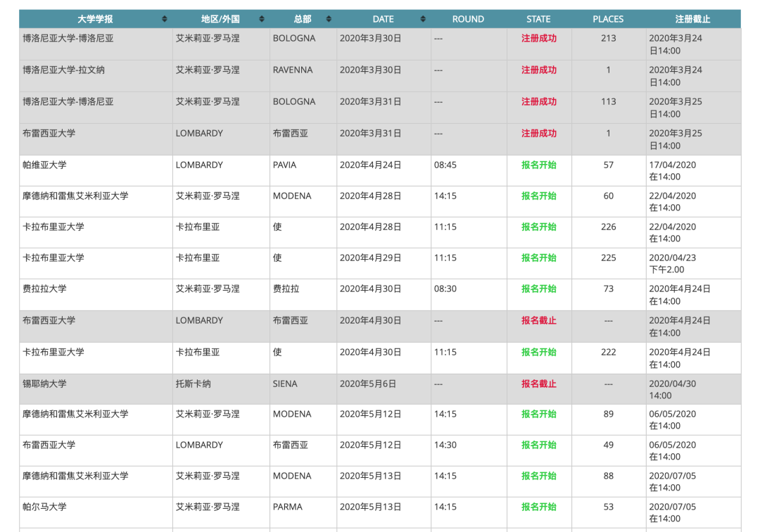Click the ROUND column header
This screenshot has width=760, height=532.
point(468,19)
